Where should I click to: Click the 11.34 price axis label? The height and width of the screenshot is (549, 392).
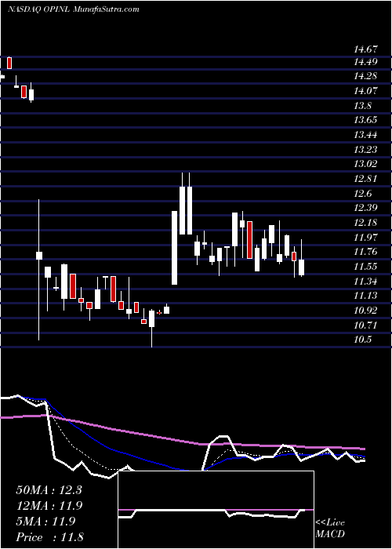(x=366, y=281)
